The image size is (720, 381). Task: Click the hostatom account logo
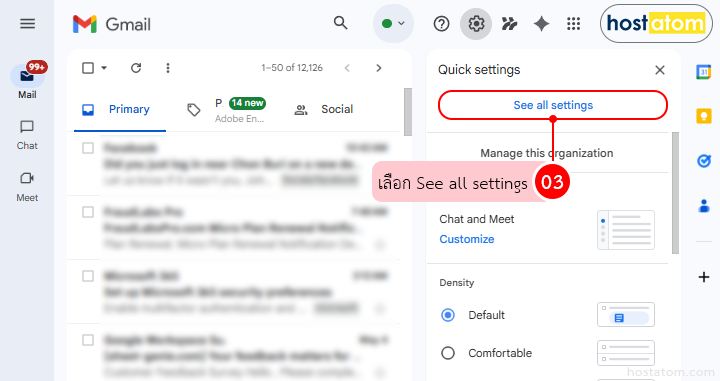point(656,23)
